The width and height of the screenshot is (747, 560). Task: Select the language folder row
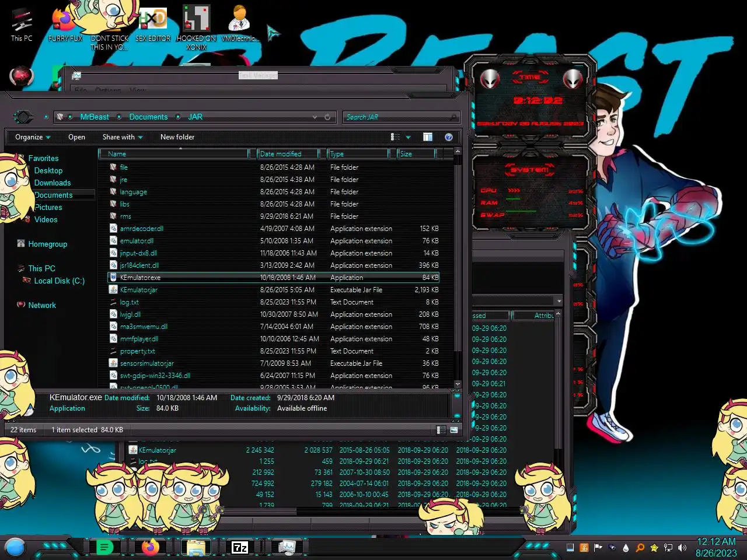pyautogui.click(x=274, y=192)
